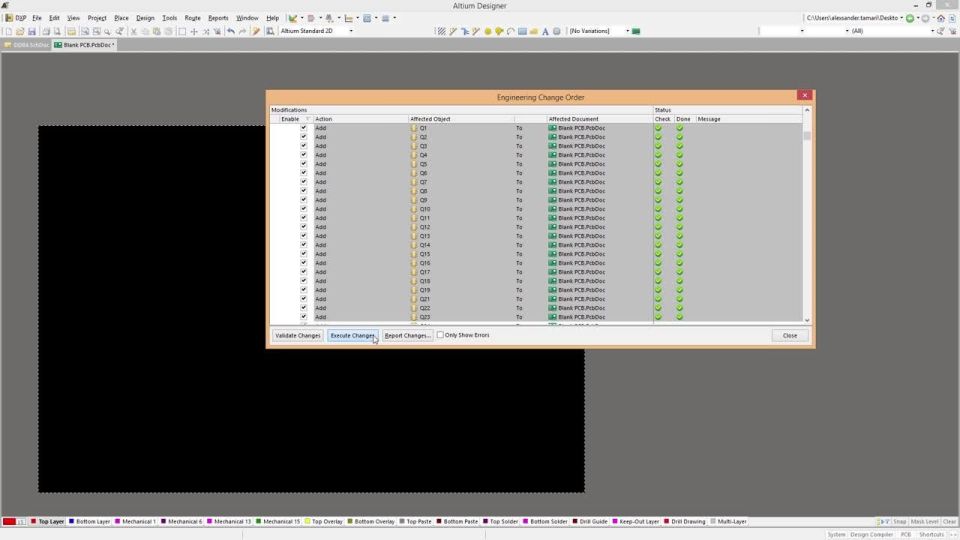Open the System panel button in status bar

coord(836,535)
